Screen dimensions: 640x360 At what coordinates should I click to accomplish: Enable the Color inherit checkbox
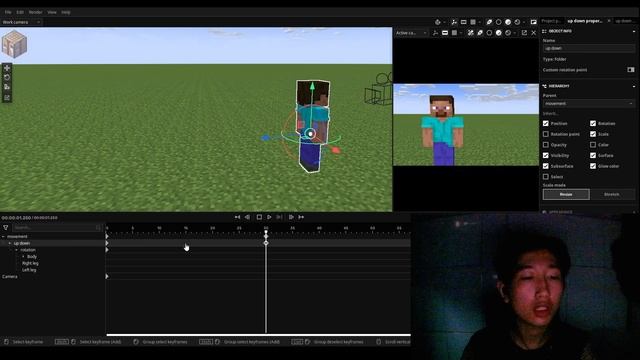click(593, 144)
